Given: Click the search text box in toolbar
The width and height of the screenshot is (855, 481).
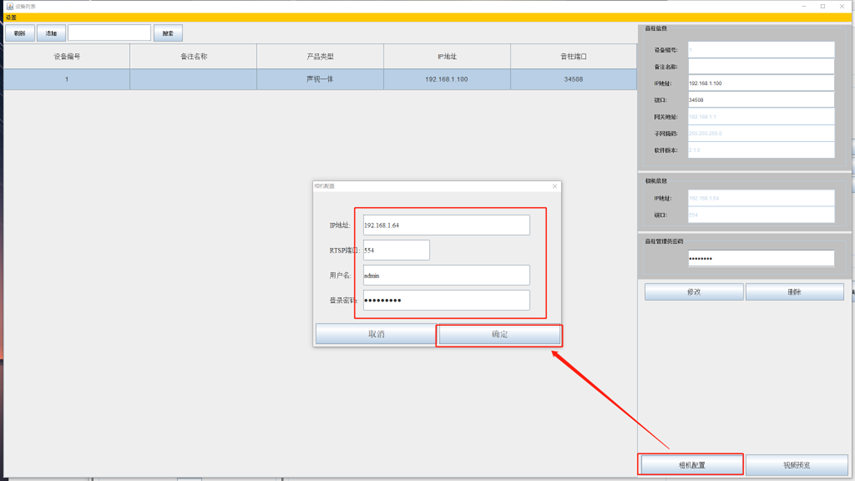Looking at the screenshot, I should tap(109, 33).
